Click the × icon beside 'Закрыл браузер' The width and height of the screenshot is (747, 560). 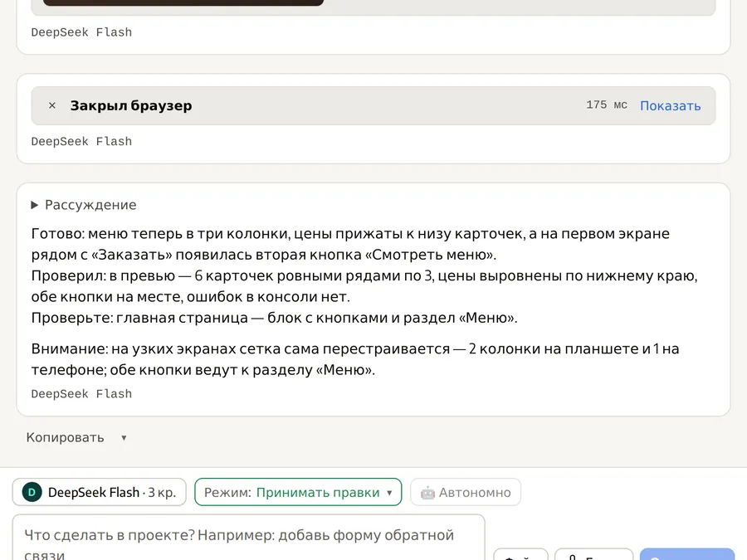(x=52, y=105)
